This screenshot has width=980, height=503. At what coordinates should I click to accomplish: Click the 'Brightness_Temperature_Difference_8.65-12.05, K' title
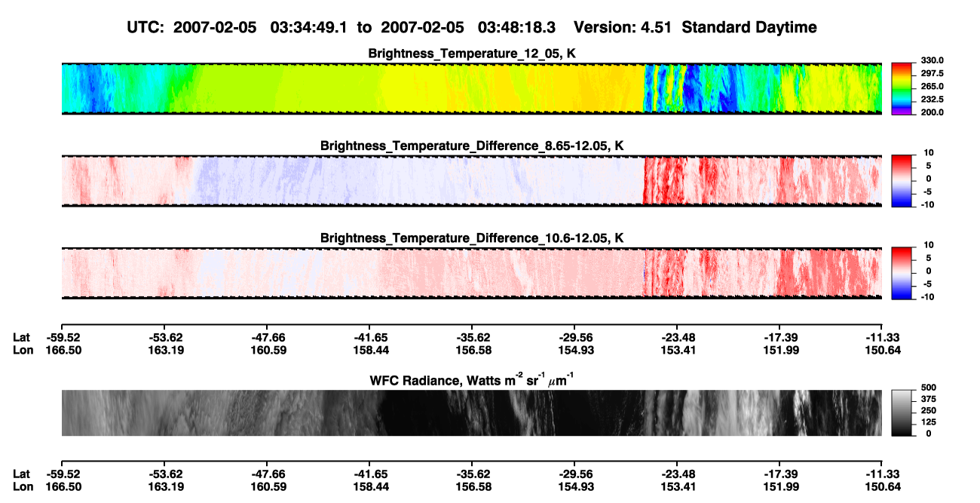pos(472,146)
